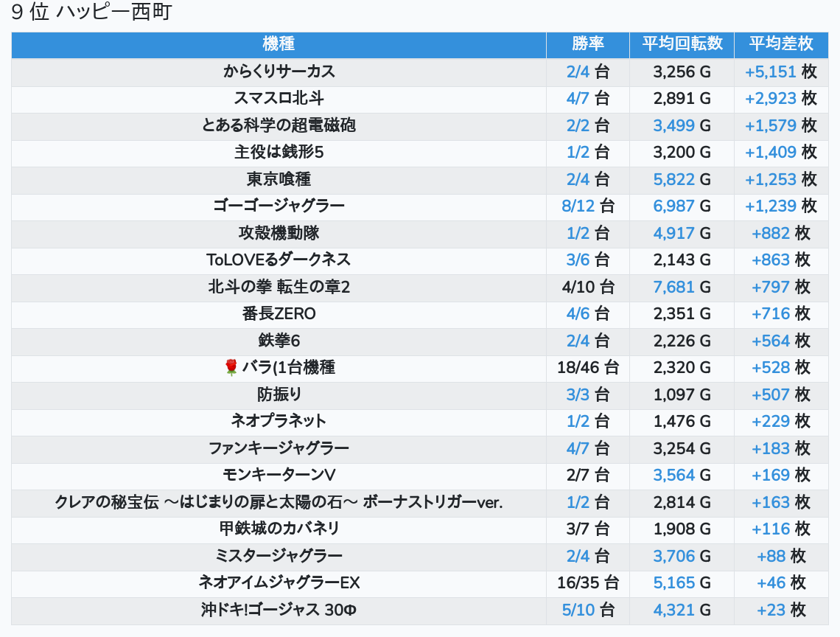Click the 3/6 win rate for ToLOVEるダークネス
The width and height of the screenshot is (840, 637).
(578, 260)
